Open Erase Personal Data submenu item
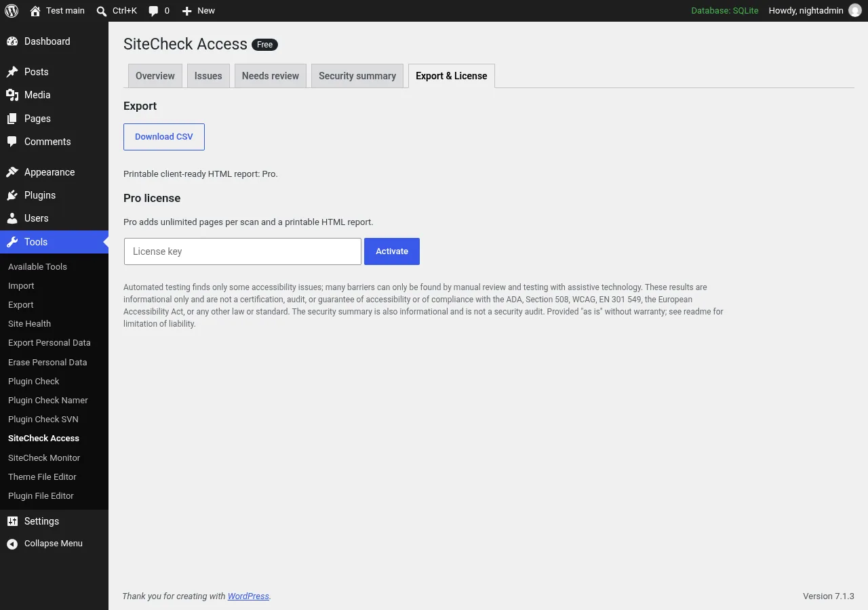 47,363
